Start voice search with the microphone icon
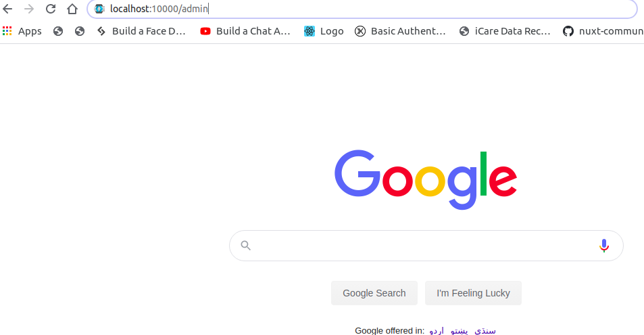 coord(603,246)
